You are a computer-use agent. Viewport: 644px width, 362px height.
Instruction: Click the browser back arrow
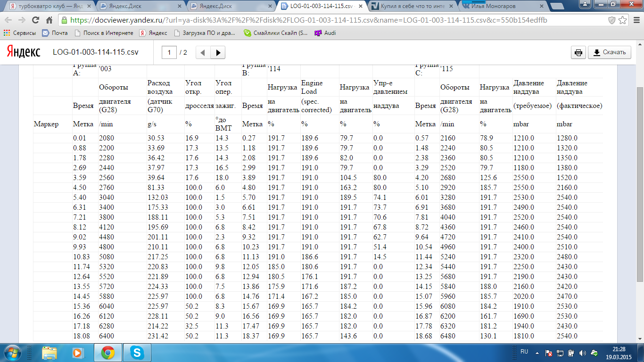9,20
